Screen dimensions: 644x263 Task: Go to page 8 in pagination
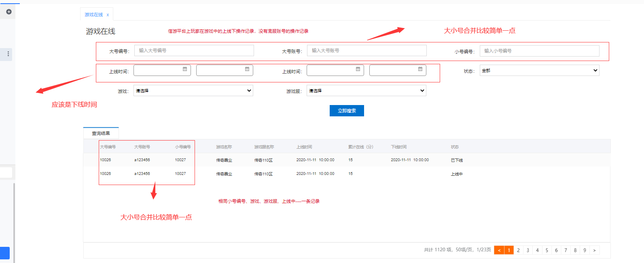(x=575, y=250)
